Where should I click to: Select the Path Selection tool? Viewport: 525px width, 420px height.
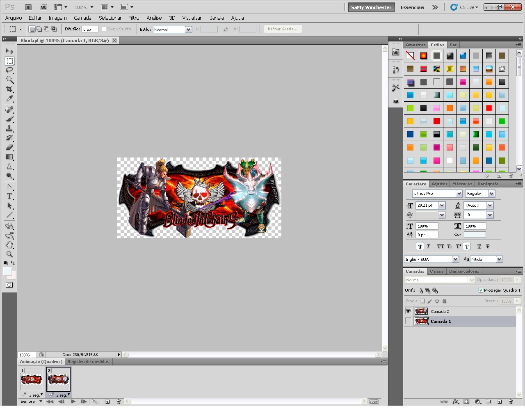coord(9,205)
